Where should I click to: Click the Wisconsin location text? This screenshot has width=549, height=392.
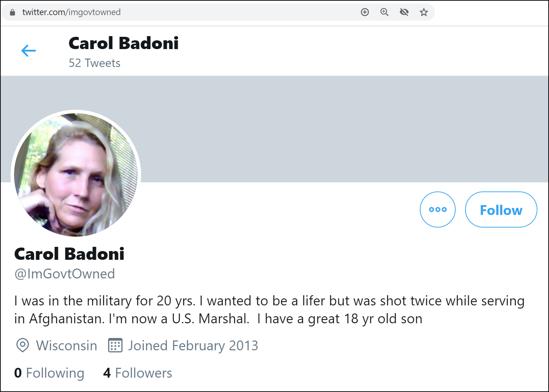tap(67, 346)
